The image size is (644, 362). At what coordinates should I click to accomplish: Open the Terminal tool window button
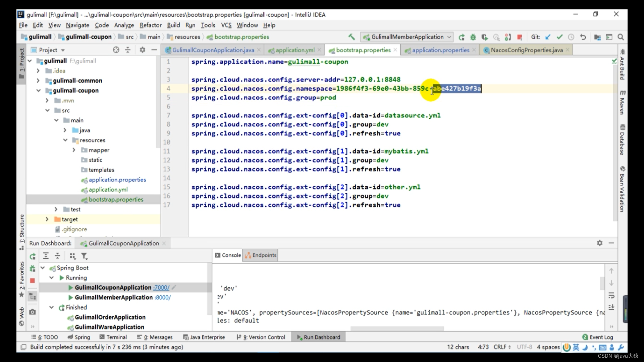[x=113, y=337]
